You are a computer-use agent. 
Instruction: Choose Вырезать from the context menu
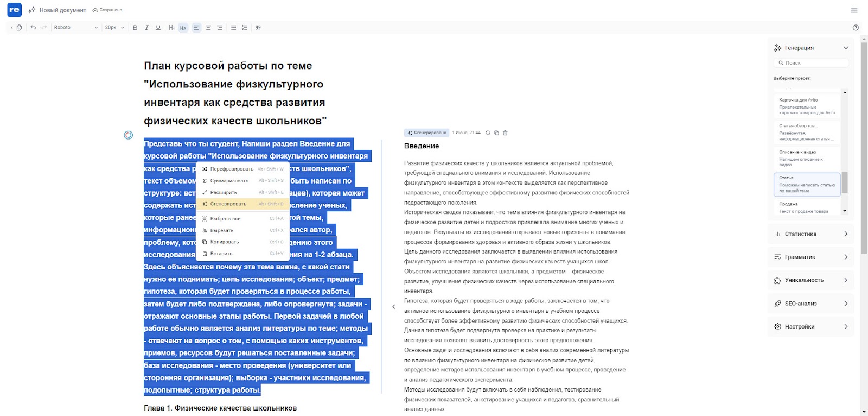243,231
